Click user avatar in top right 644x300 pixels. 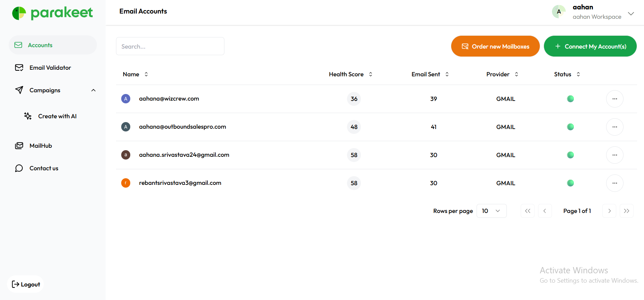559,12
